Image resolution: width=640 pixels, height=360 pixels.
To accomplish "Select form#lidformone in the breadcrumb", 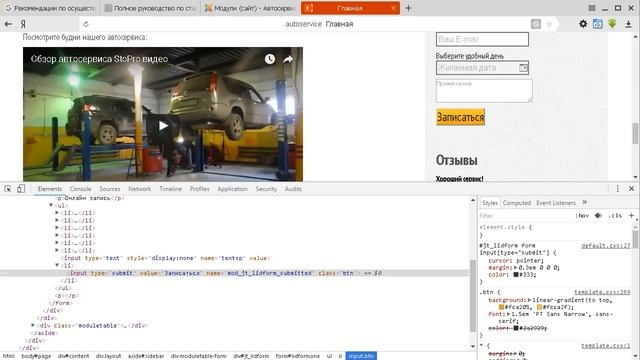I will pyautogui.click(x=298, y=356).
